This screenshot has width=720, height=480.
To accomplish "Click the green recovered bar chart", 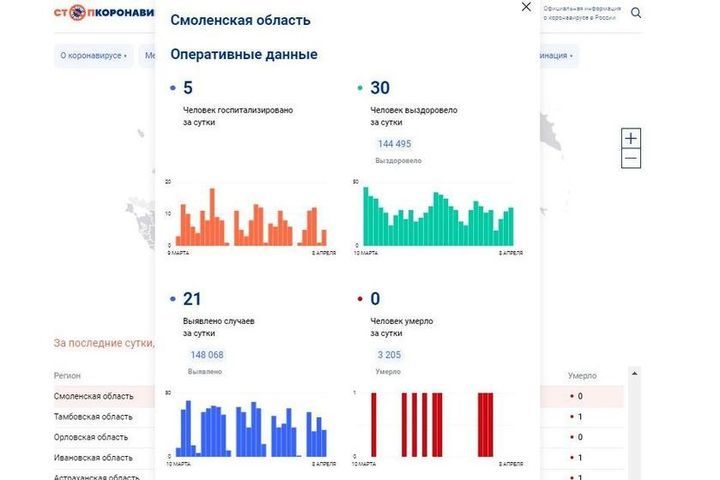I will click(437, 216).
